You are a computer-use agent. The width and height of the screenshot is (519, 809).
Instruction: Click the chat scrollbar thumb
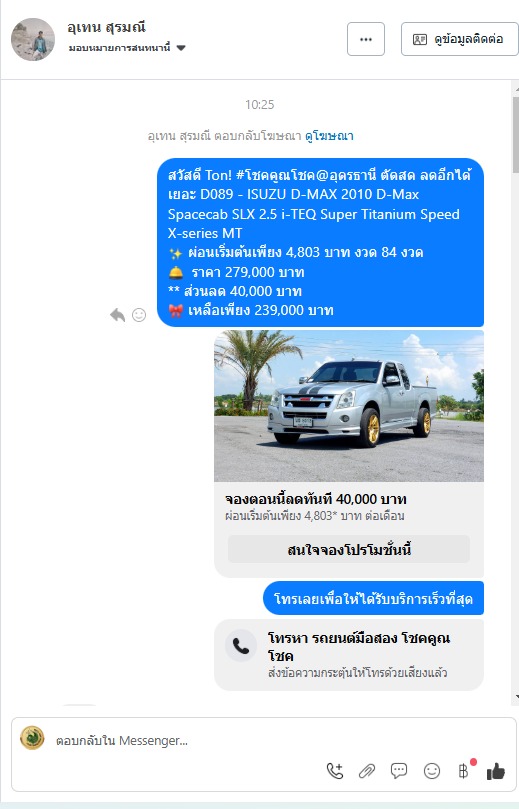click(x=515, y=134)
